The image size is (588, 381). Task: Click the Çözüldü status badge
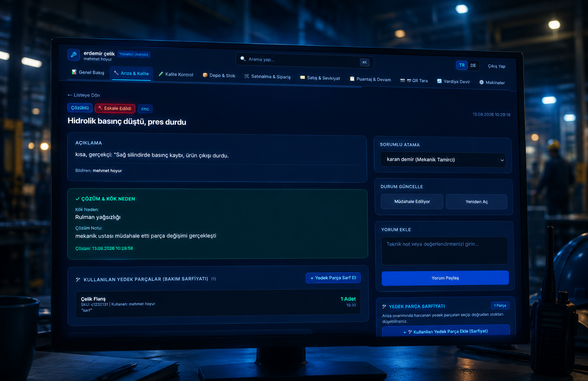[x=80, y=108]
